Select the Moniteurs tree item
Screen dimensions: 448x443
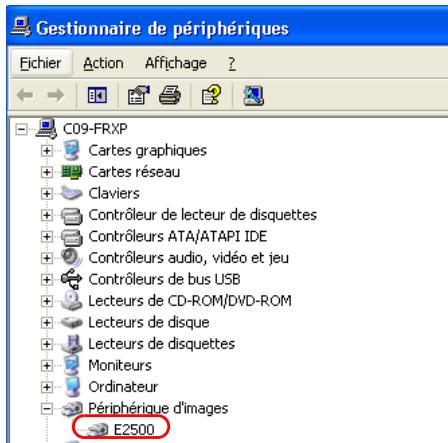[120, 365]
